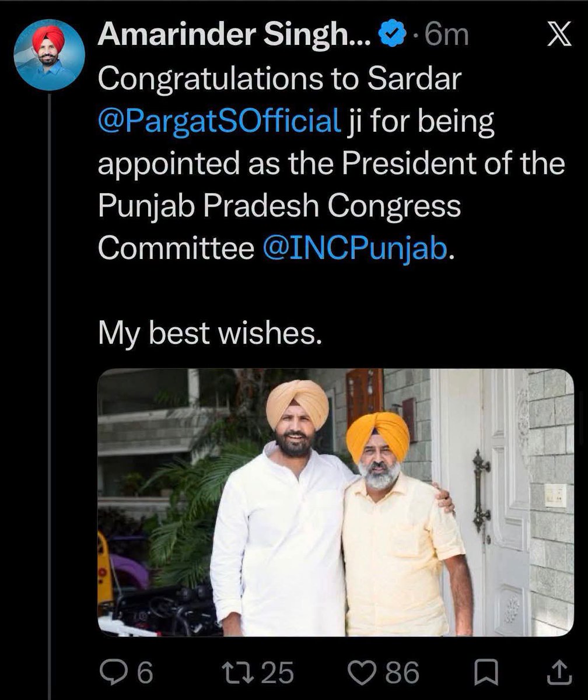Open the @PargatSOfficial mention link
This screenshot has height=700, width=588.
pos(219,124)
